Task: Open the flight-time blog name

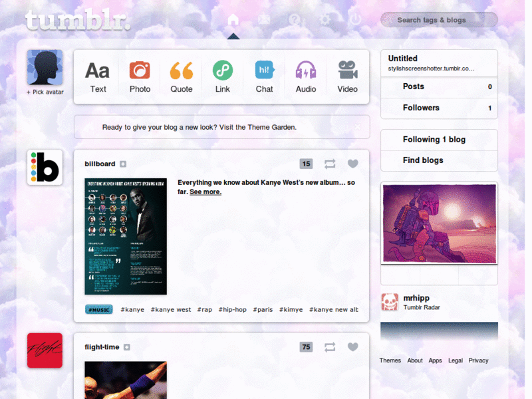Action: pos(102,347)
